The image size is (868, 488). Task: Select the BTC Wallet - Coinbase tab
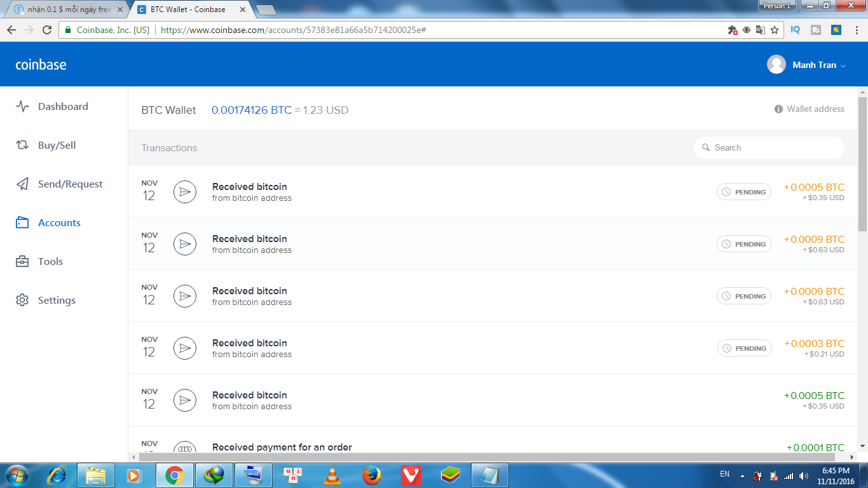coord(191,10)
